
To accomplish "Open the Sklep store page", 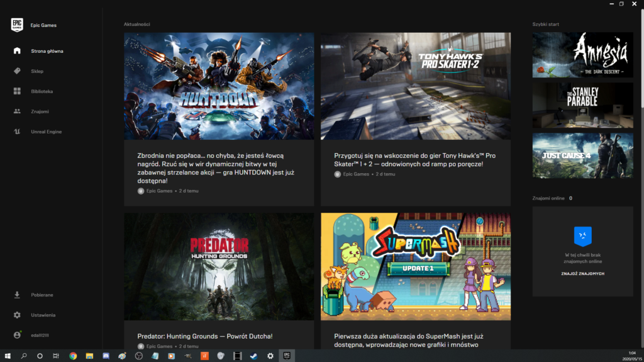I will (x=37, y=71).
